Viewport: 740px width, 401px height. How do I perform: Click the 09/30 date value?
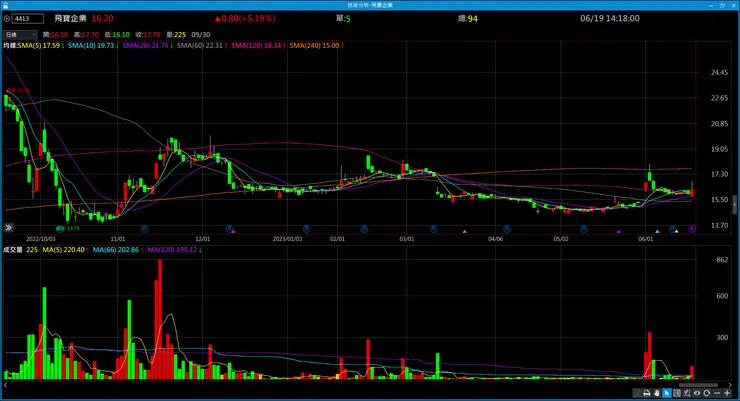point(201,34)
